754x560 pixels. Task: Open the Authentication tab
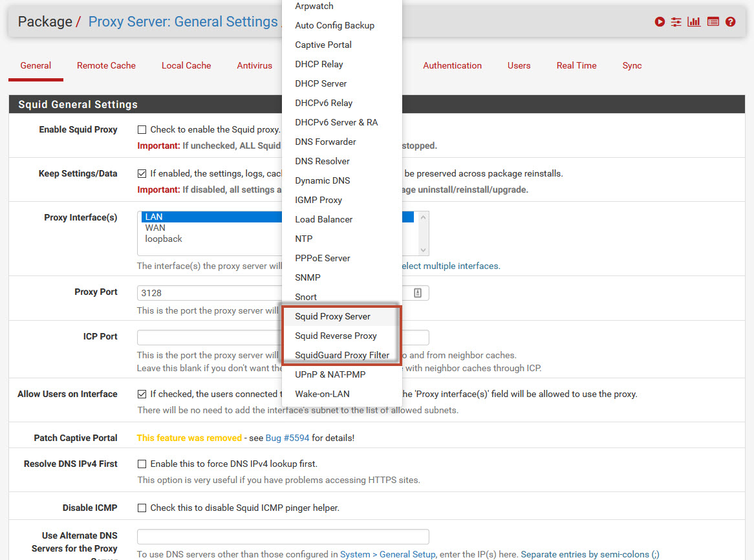click(x=452, y=66)
